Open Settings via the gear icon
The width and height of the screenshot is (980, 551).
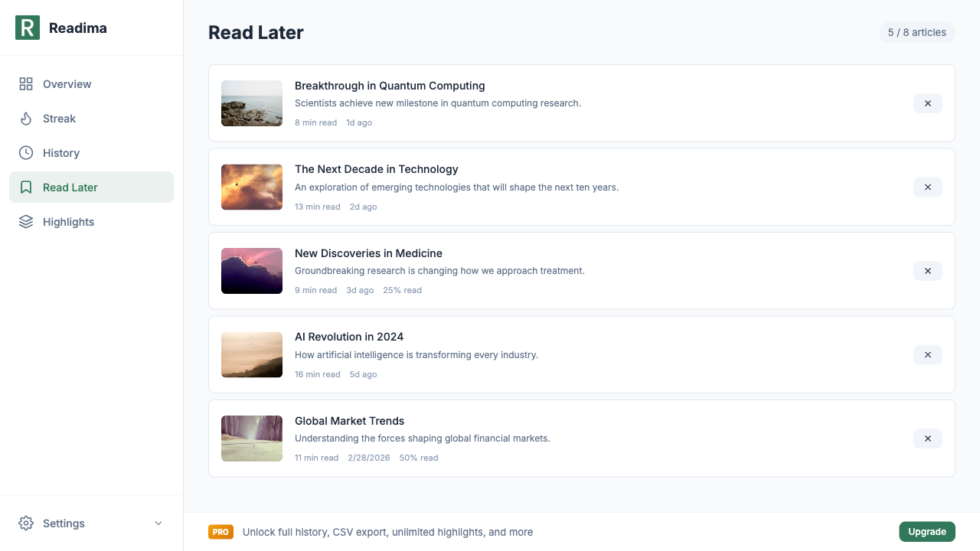coord(25,523)
